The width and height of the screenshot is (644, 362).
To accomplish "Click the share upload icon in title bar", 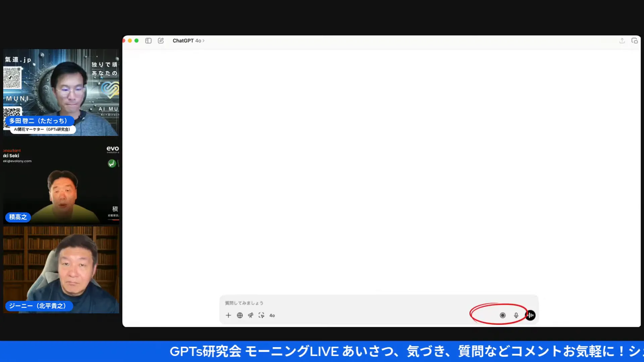I will pyautogui.click(x=622, y=41).
